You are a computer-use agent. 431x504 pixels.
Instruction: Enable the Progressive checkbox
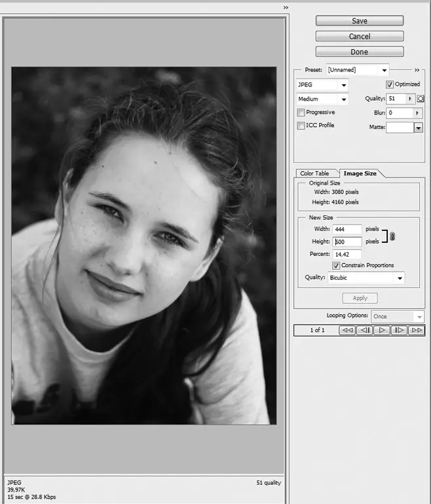[301, 113]
